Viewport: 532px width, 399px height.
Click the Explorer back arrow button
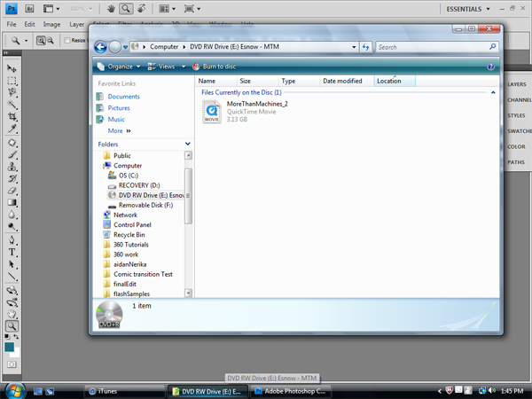(x=100, y=47)
